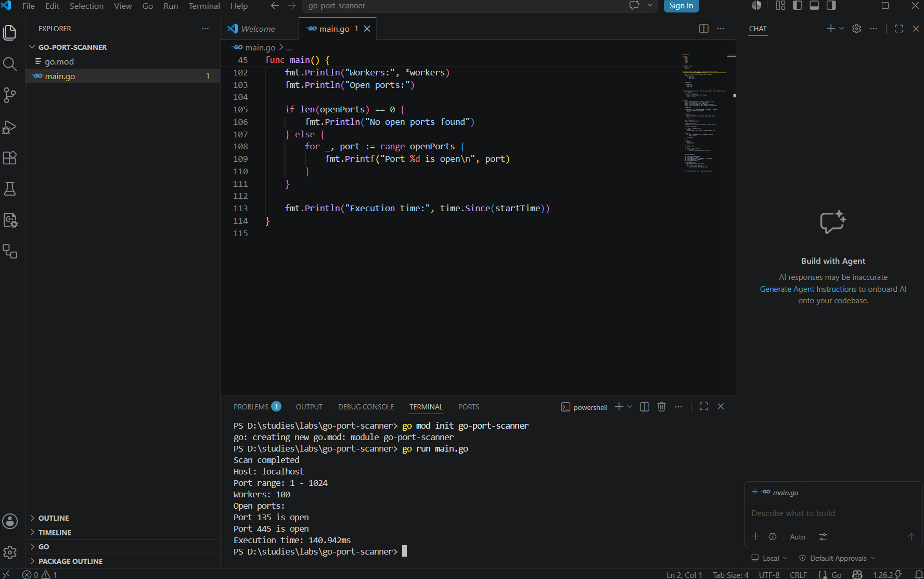Open the Testing flask icon
This screenshot has width=924, height=579.
tap(10, 189)
